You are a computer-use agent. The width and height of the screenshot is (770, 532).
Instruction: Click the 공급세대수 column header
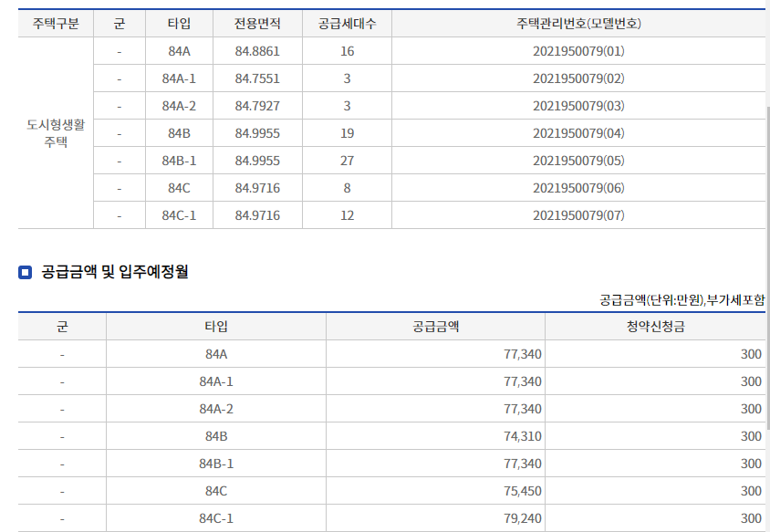(x=347, y=23)
